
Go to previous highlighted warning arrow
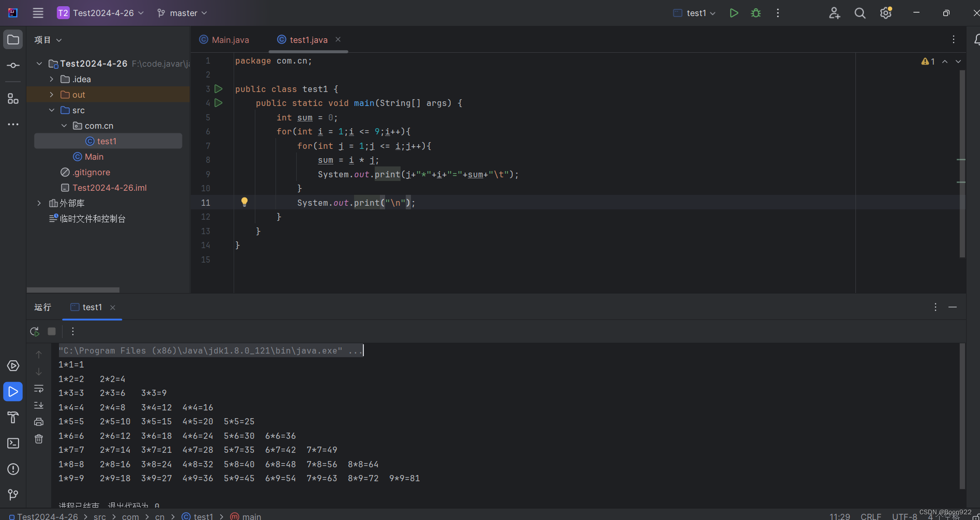(x=945, y=62)
